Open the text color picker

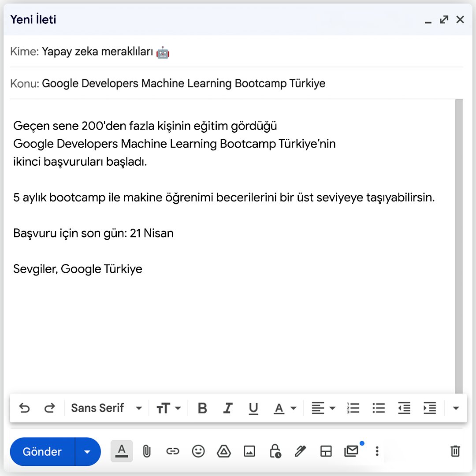click(284, 408)
